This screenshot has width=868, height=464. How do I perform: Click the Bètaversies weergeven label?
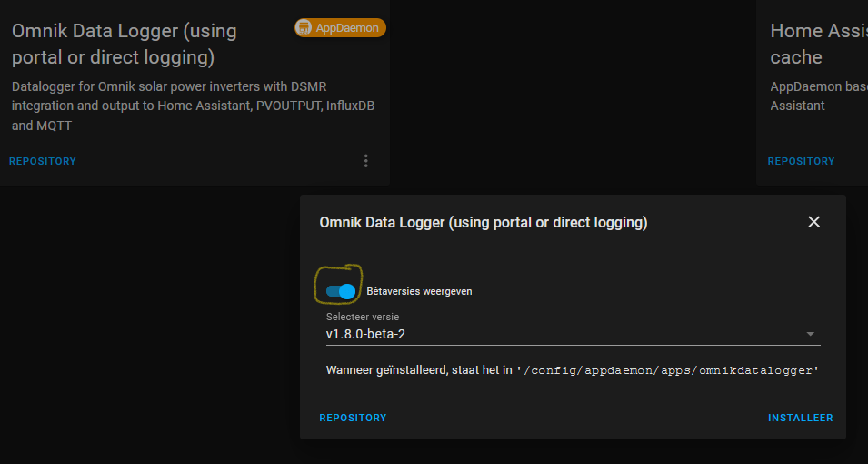pos(419,291)
